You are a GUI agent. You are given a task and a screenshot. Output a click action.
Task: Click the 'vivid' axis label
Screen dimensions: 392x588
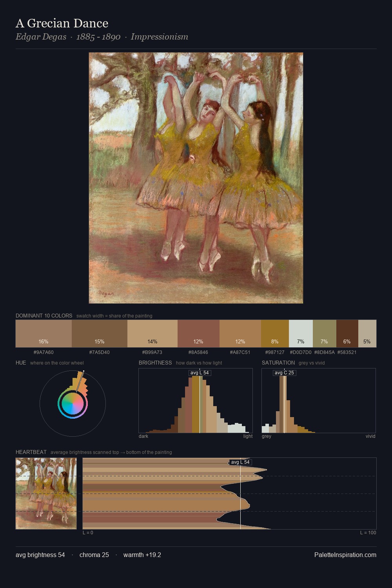click(370, 436)
